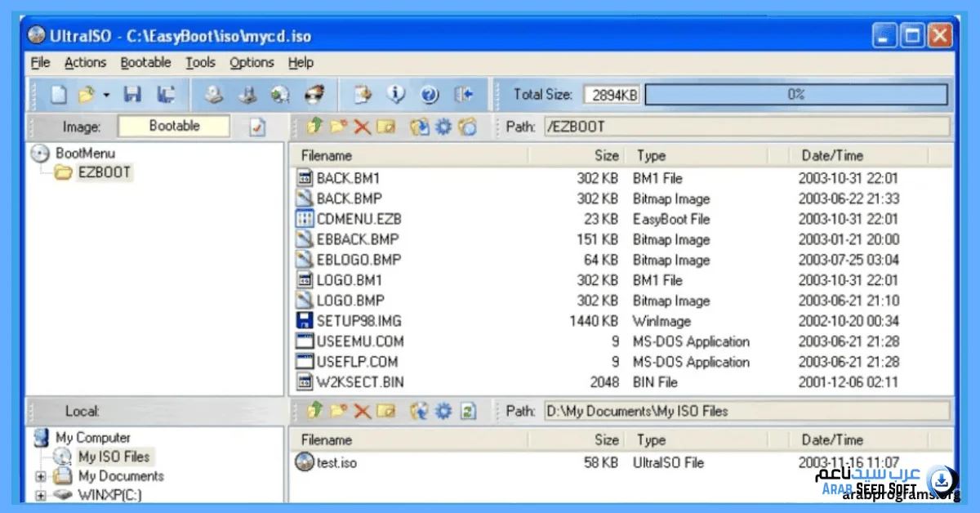Click the Save floppy disk icon
The width and height of the screenshot is (980, 513).
click(132, 95)
